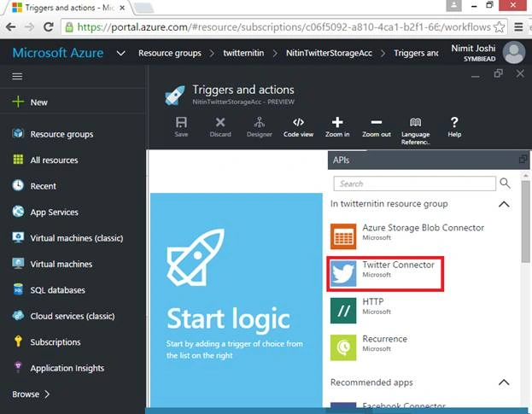Screen dimensions: 532x414
Task: Click the Zoom in icon
Action: [x=337, y=122]
